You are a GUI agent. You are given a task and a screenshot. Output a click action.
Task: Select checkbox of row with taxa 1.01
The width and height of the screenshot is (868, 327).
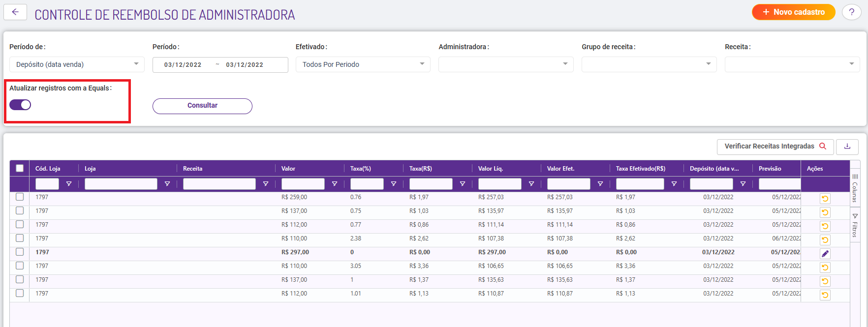pyautogui.click(x=20, y=293)
